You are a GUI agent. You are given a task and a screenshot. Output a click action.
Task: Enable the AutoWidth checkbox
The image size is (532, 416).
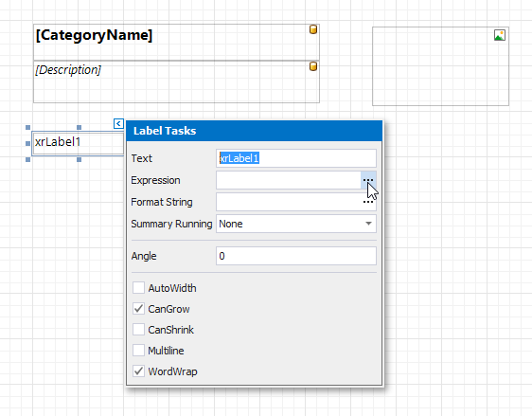point(138,288)
